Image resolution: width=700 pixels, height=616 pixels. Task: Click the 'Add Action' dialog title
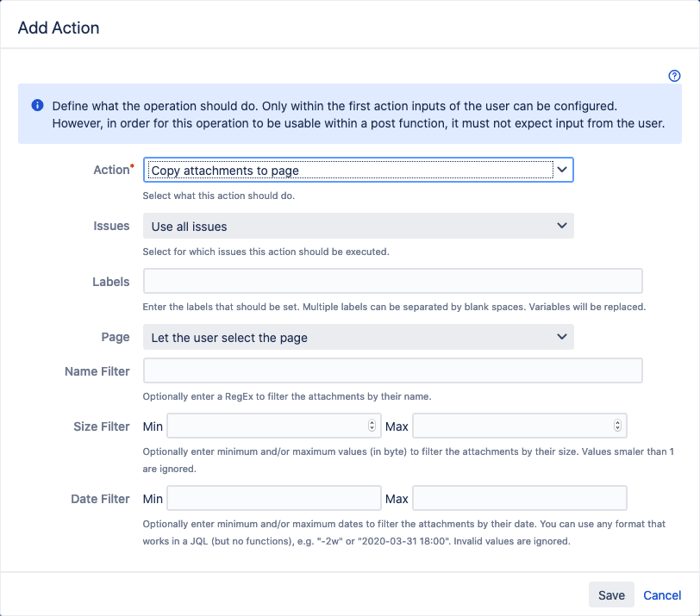click(x=59, y=28)
